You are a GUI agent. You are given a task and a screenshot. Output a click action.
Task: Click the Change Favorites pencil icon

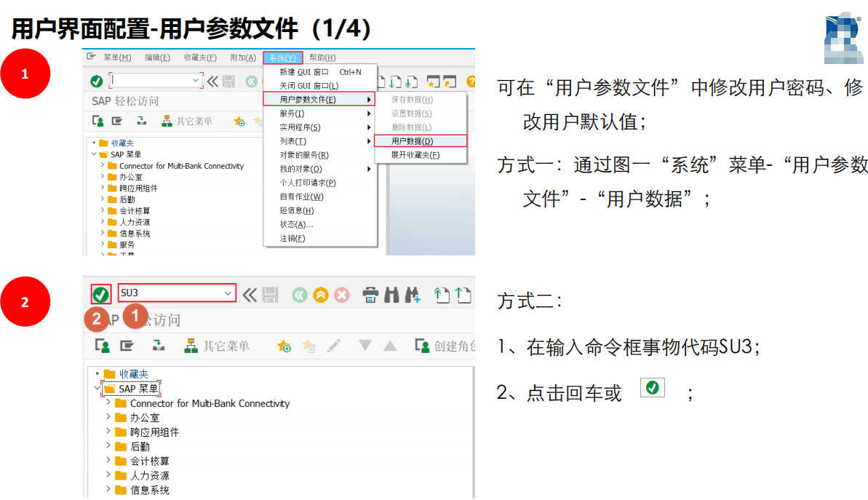tap(333, 346)
